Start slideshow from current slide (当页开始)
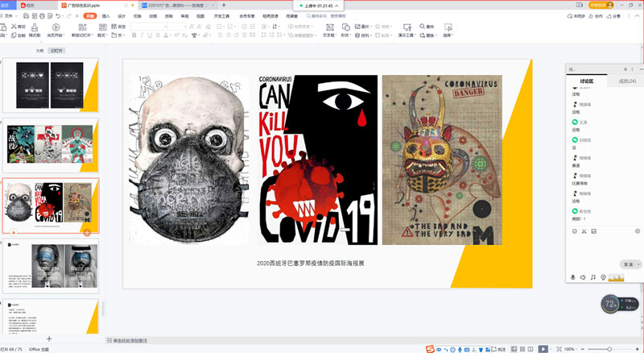 point(55,31)
